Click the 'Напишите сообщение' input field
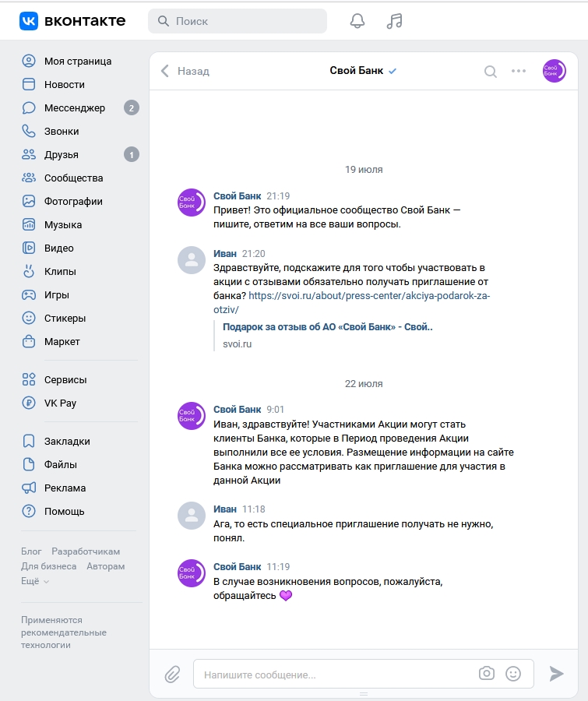This screenshot has width=588, height=701. coord(335,675)
